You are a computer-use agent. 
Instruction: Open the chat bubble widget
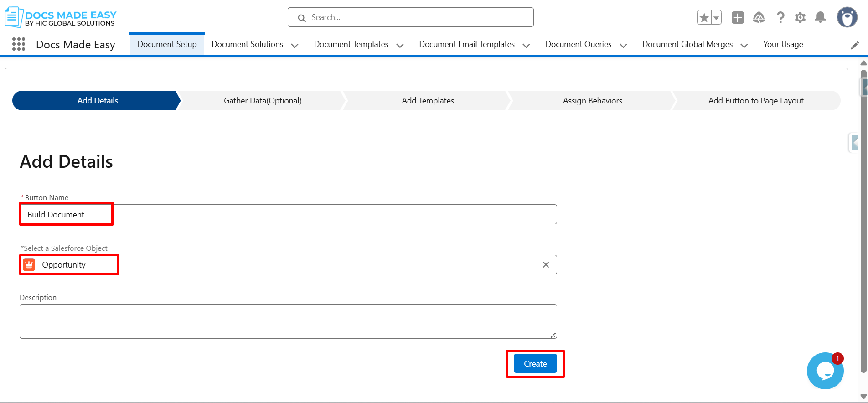click(825, 371)
